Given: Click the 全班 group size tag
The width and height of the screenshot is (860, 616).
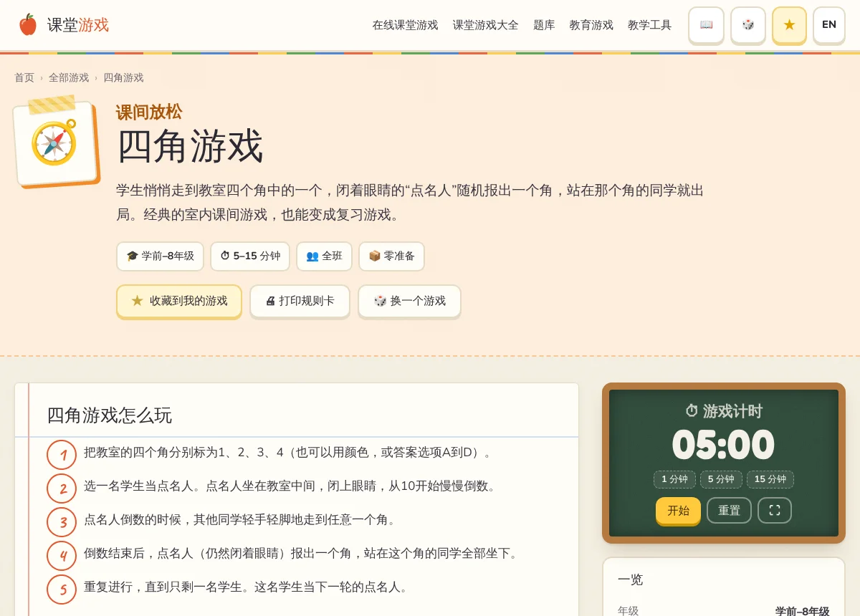Looking at the screenshot, I should [324, 256].
